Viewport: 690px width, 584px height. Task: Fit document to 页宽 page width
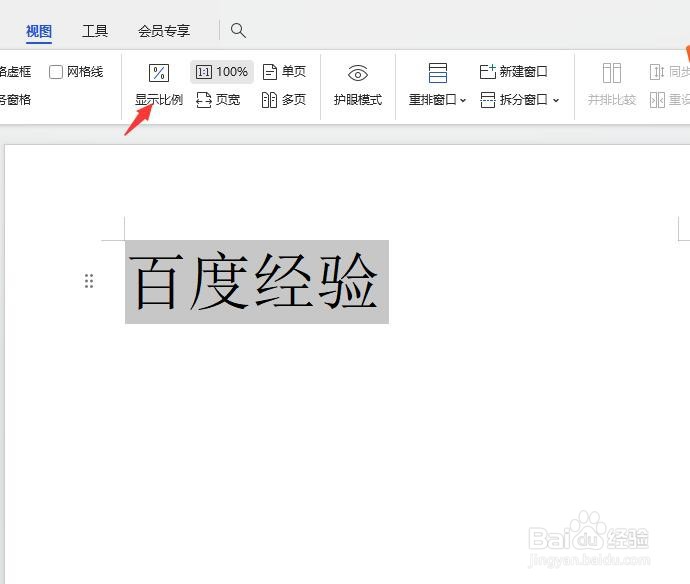pos(218,100)
